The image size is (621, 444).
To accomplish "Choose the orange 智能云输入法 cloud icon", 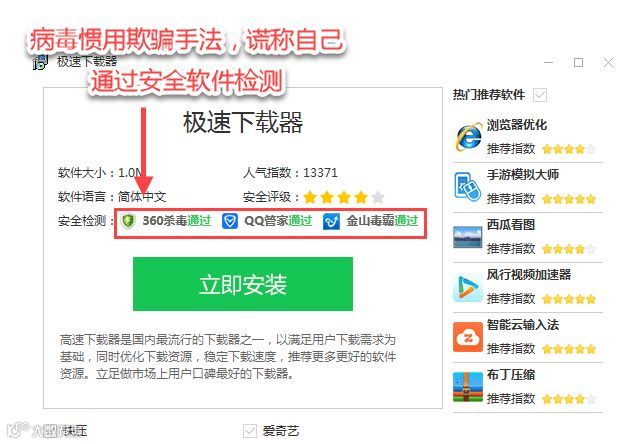I will click(x=468, y=337).
